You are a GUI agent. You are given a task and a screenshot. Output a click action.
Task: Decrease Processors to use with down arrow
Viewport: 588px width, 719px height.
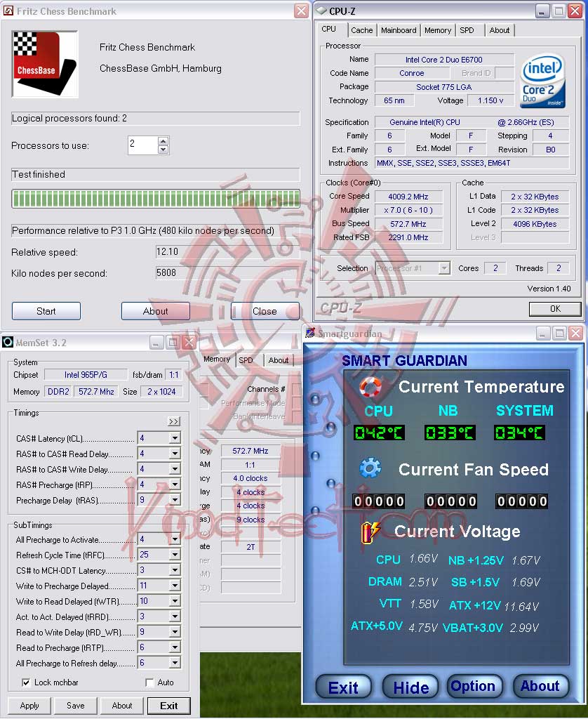163,150
